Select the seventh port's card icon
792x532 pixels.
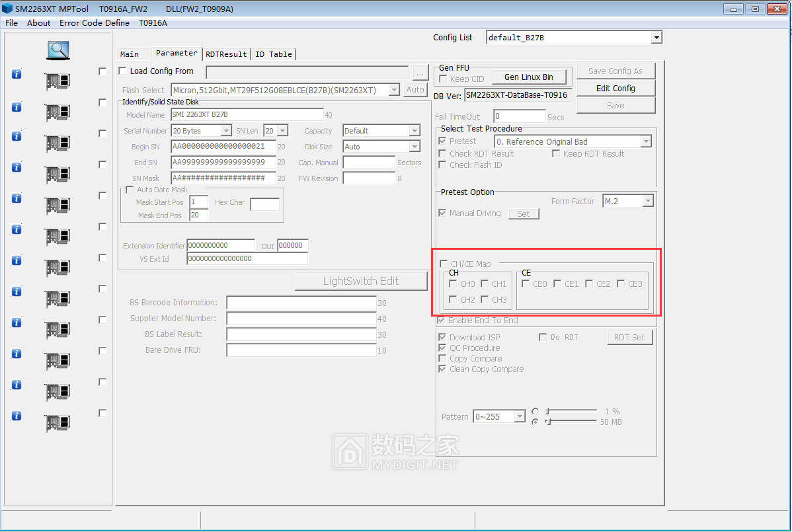coord(57,268)
